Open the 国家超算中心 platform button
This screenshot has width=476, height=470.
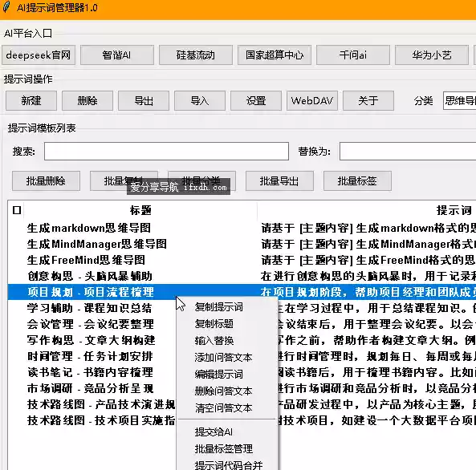pos(275,55)
